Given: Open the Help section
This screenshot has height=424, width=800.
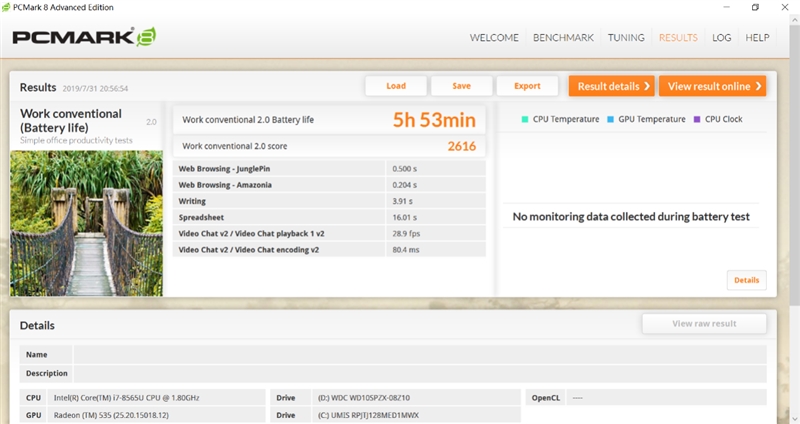Looking at the screenshot, I should pyautogui.click(x=757, y=38).
